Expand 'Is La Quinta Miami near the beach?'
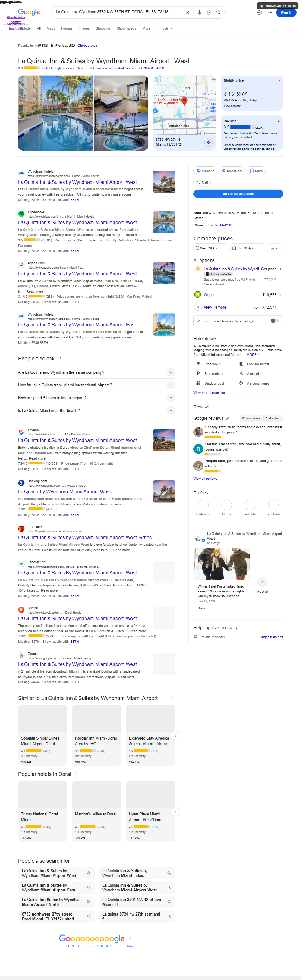 click(97, 410)
